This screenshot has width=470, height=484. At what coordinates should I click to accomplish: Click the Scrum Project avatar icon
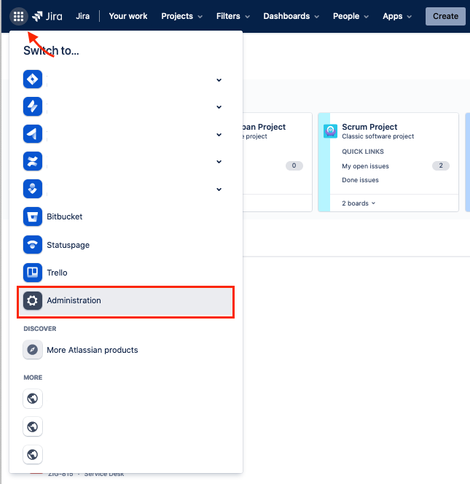click(330, 131)
